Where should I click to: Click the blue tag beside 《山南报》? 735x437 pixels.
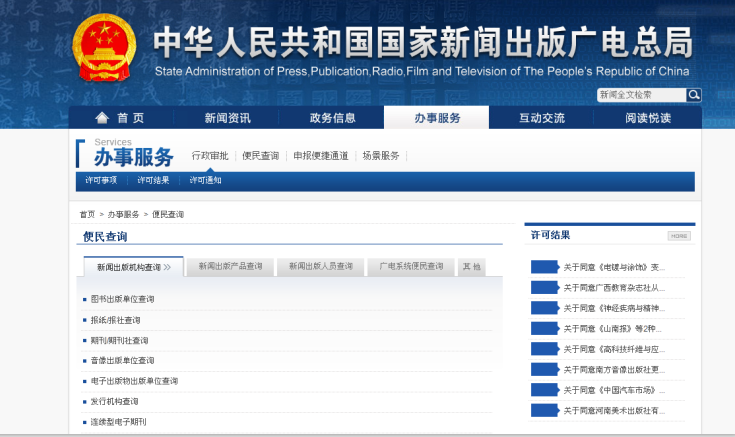(545, 328)
